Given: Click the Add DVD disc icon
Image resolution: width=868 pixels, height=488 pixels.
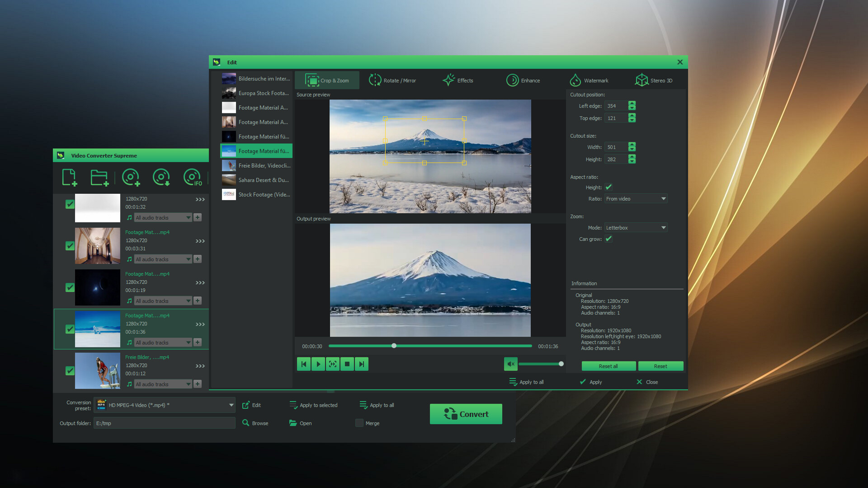Looking at the screenshot, I should [131, 177].
